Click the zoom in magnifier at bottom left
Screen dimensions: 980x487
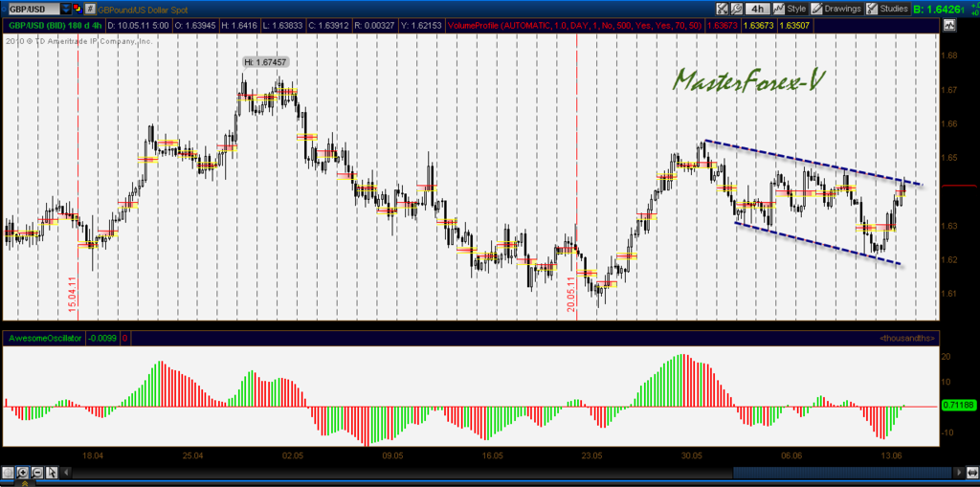pos(23,473)
